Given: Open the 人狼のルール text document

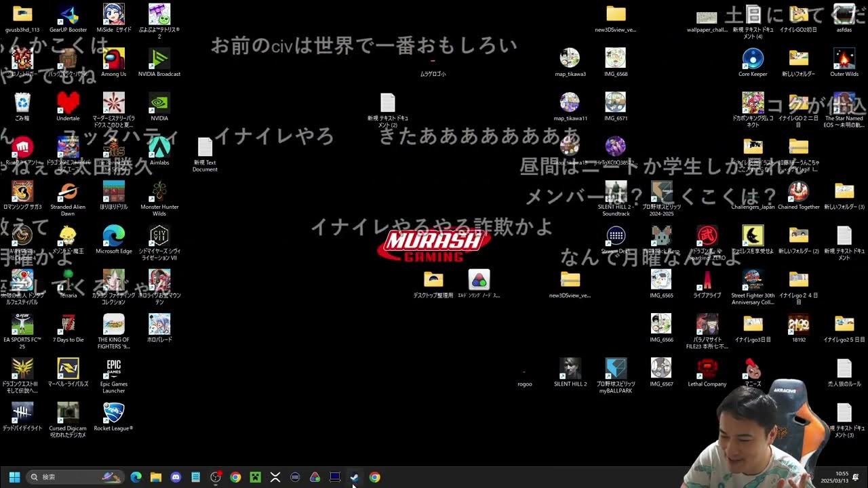Looking at the screenshot, I should (x=844, y=369).
